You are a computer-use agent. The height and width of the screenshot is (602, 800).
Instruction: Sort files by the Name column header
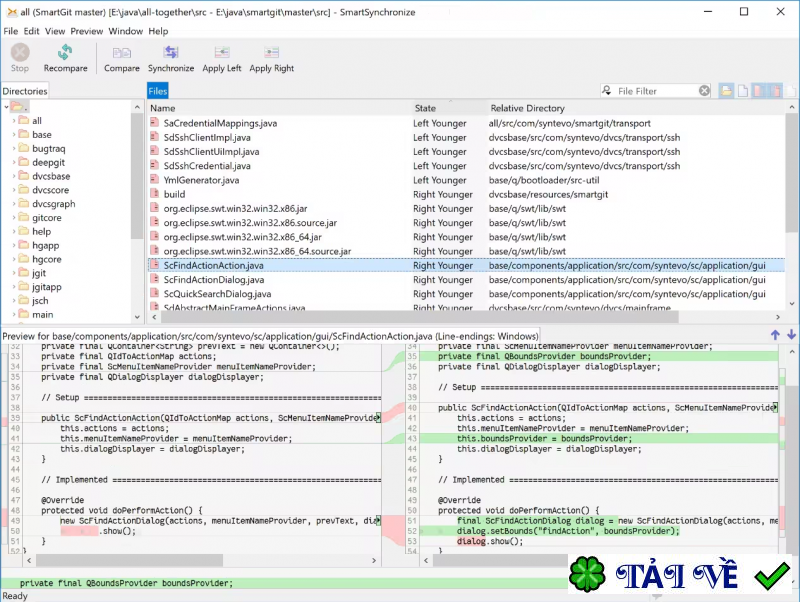[280, 108]
